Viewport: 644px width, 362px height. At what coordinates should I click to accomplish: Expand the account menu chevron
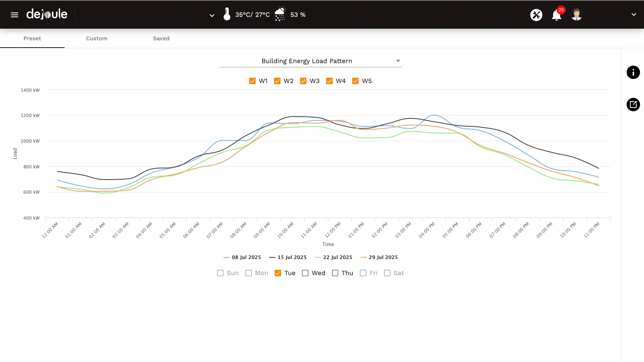(x=634, y=14)
